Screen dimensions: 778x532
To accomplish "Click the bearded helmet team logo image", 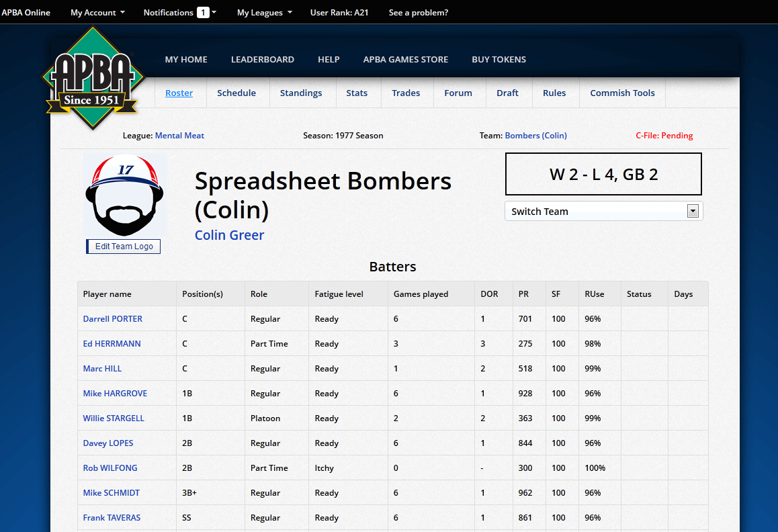I will point(124,195).
